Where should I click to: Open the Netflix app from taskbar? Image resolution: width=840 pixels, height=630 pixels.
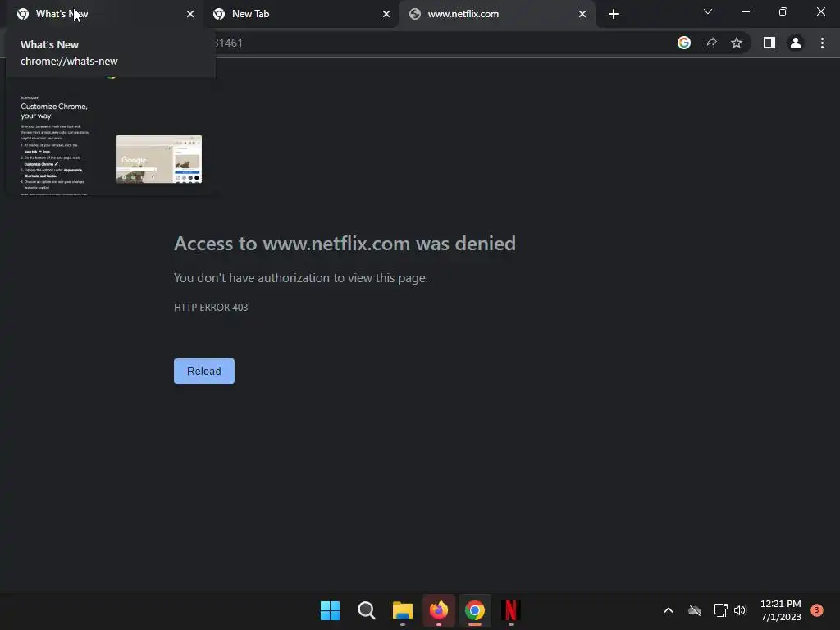tap(511, 610)
